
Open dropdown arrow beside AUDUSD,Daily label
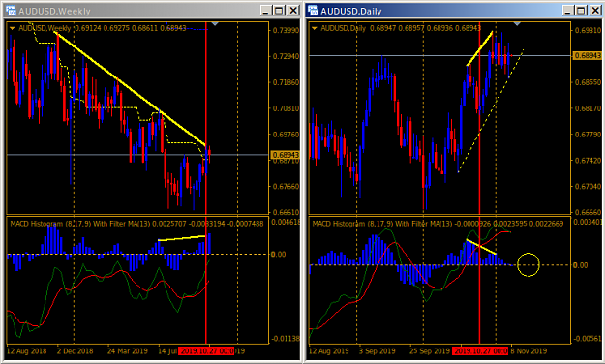[315, 28]
